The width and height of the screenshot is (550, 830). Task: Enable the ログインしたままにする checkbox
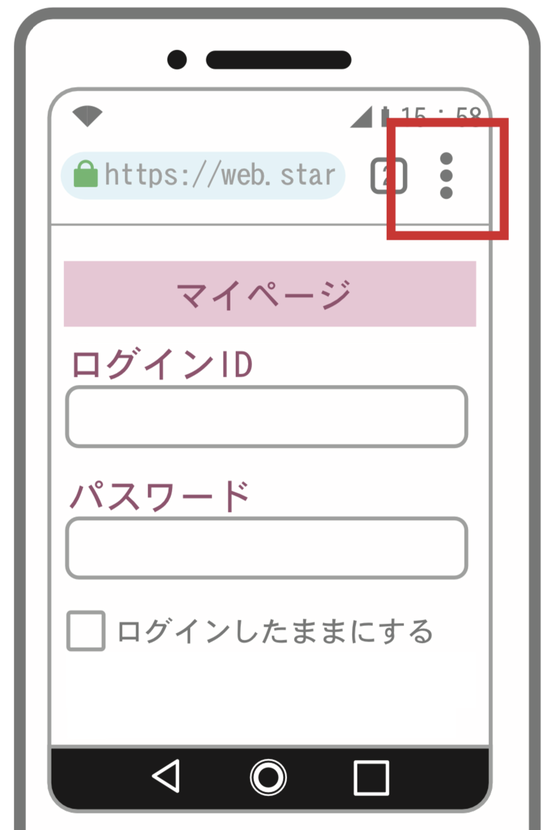(86, 631)
